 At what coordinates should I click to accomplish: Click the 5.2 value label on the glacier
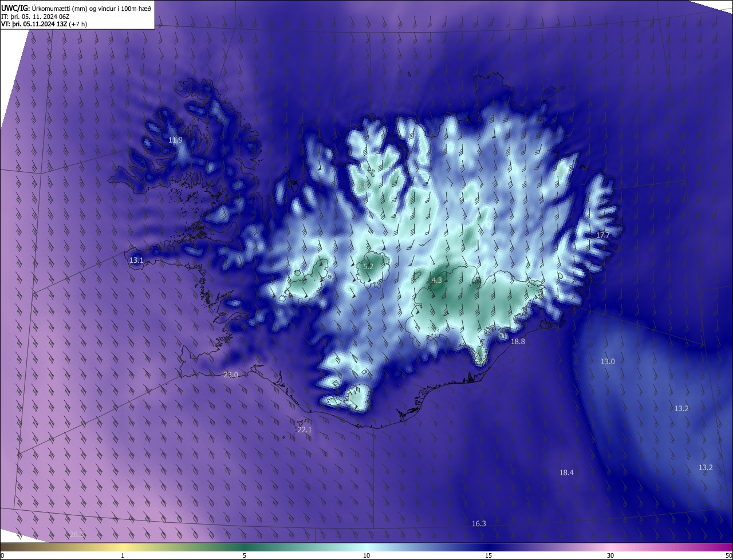368,267
